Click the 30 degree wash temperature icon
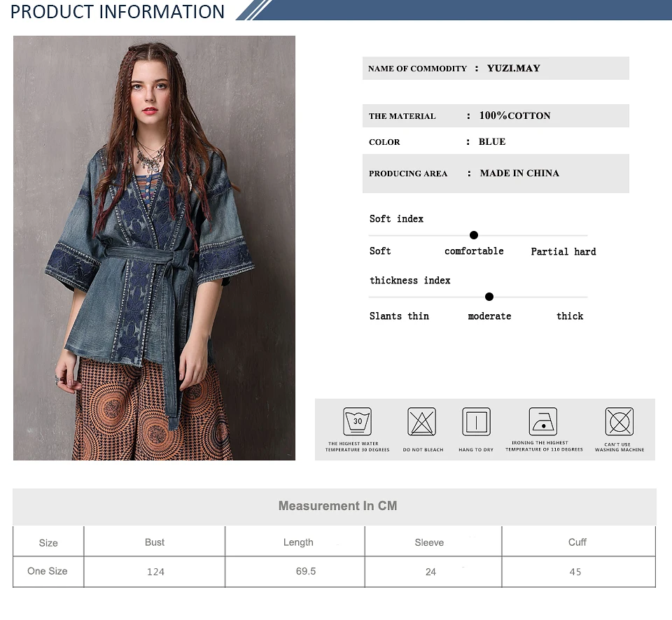672x620 pixels. point(357,422)
